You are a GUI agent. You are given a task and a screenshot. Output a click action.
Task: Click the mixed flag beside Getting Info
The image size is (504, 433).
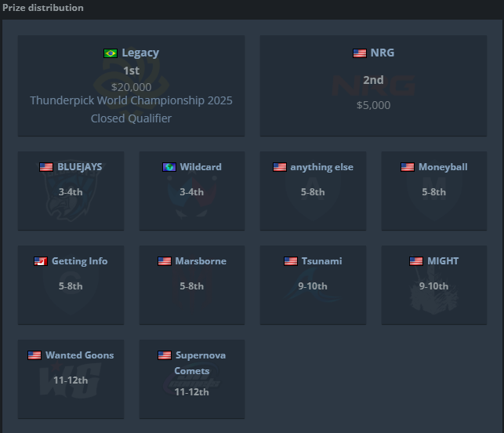(41, 261)
